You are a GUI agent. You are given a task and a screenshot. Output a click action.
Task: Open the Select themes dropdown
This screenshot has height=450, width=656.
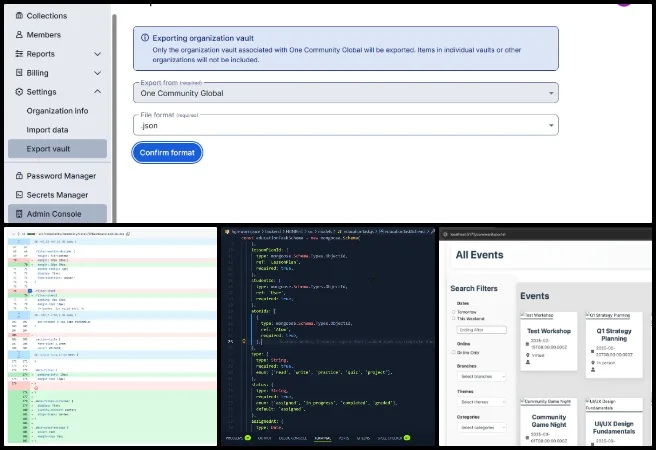click(482, 402)
